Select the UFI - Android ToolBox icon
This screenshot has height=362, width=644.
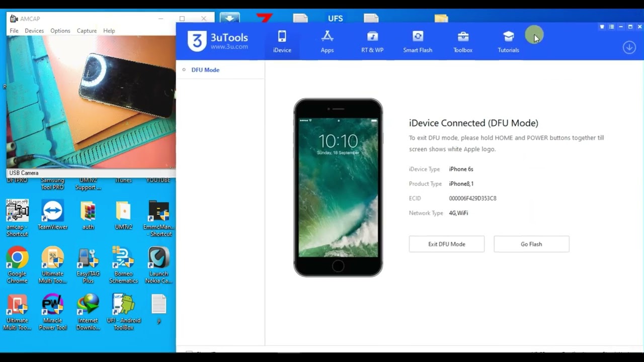click(123, 312)
